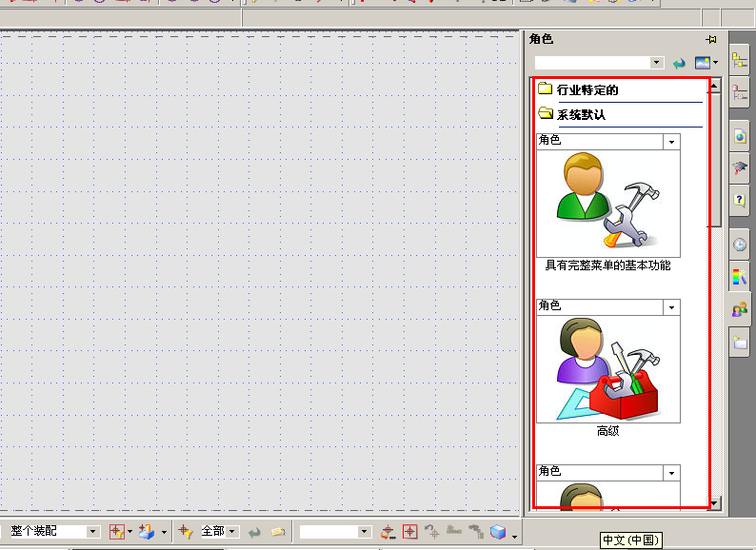Screen dimensions: 756x550
Task: Click the picture view-mode icon in the roles panel
Action: pos(702,63)
